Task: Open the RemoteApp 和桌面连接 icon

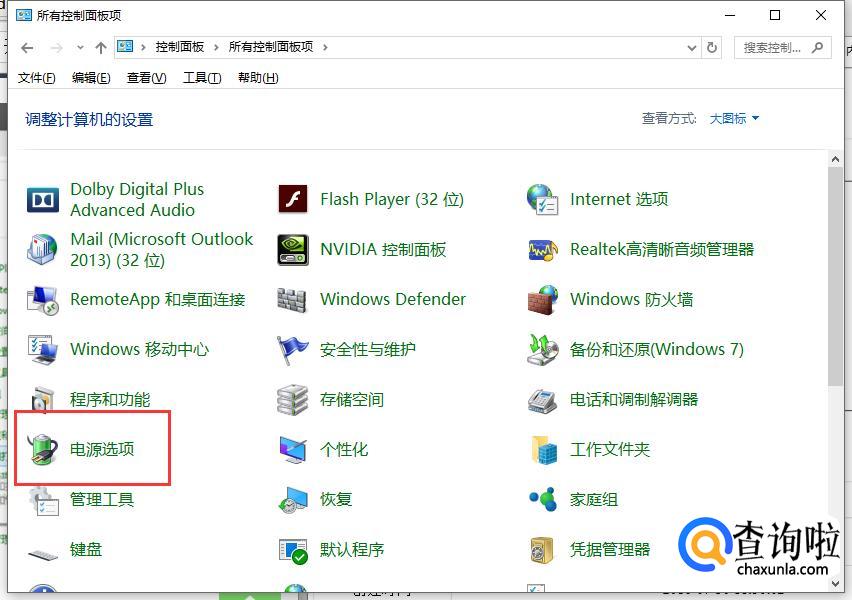Action: (42, 299)
